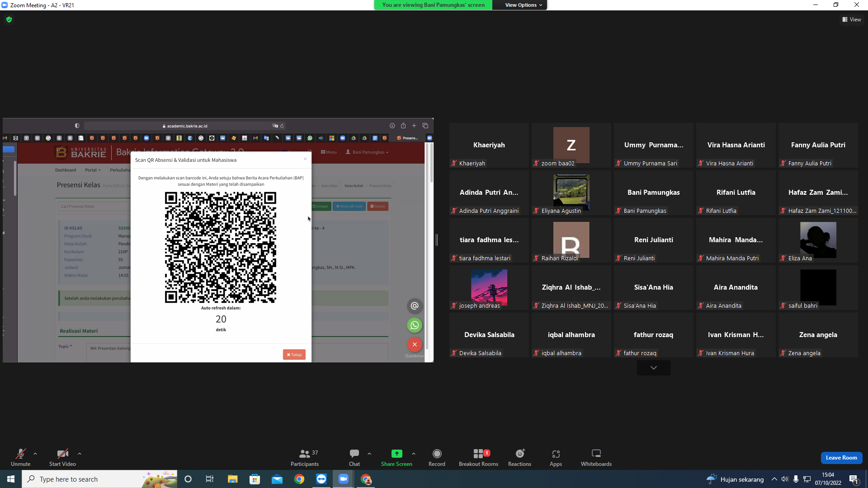Image resolution: width=868 pixels, height=488 pixels.
Task: Show hidden system tray icons
Action: coord(774,479)
